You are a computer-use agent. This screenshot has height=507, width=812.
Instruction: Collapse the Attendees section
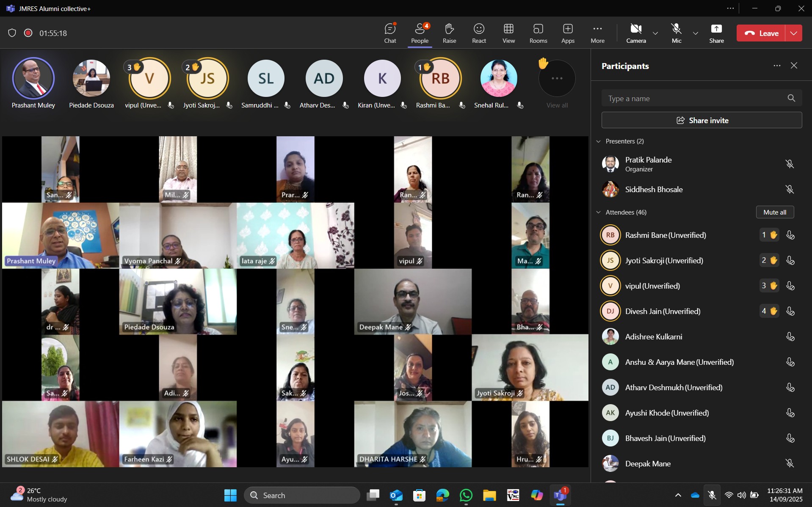coord(599,212)
